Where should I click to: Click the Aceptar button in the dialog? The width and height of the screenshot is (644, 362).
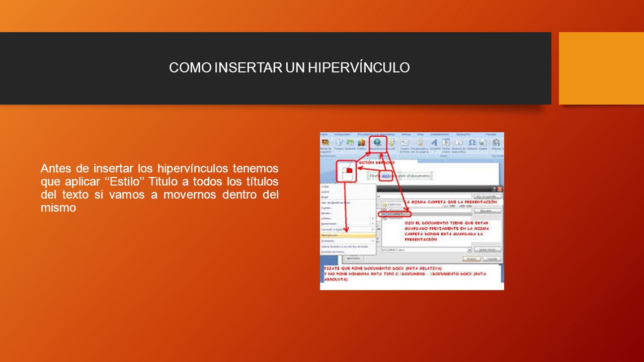click(471, 259)
